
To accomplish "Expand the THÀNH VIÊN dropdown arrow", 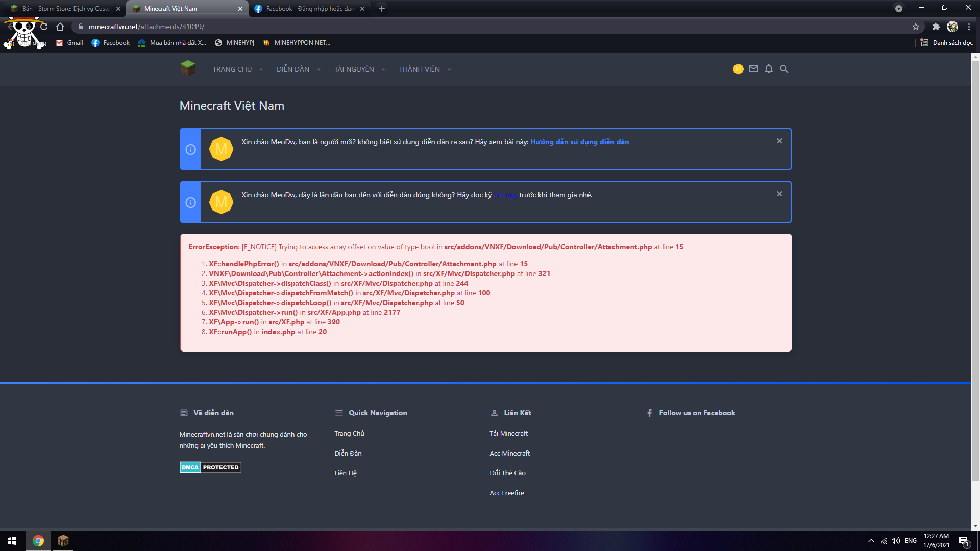I will [449, 70].
